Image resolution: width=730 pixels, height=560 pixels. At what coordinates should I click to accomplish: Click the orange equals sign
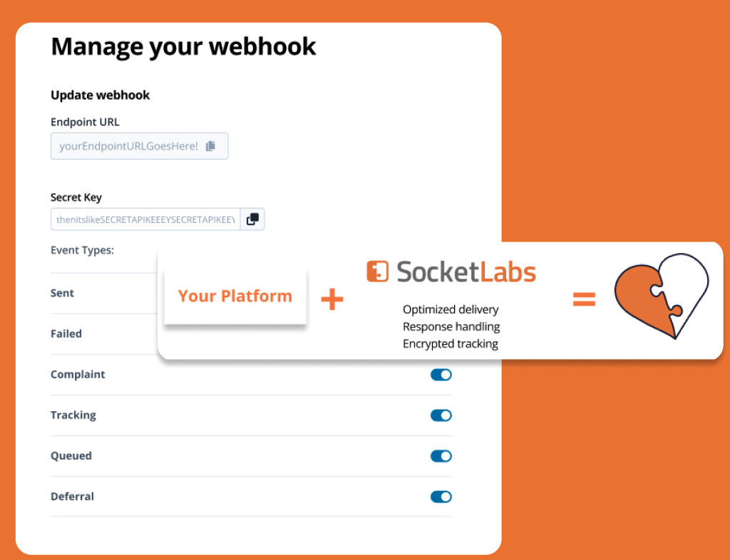pos(584,299)
